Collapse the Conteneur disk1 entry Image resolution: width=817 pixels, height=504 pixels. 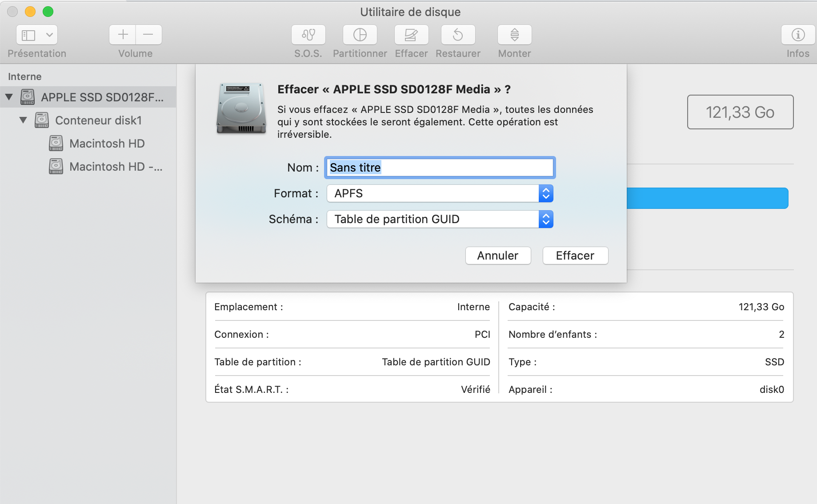tap(23, 120)
